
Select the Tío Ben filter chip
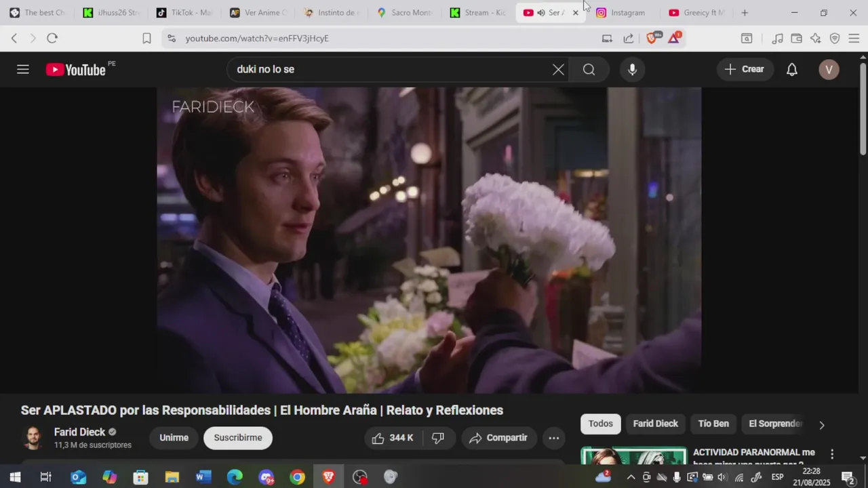click(713, 424)
